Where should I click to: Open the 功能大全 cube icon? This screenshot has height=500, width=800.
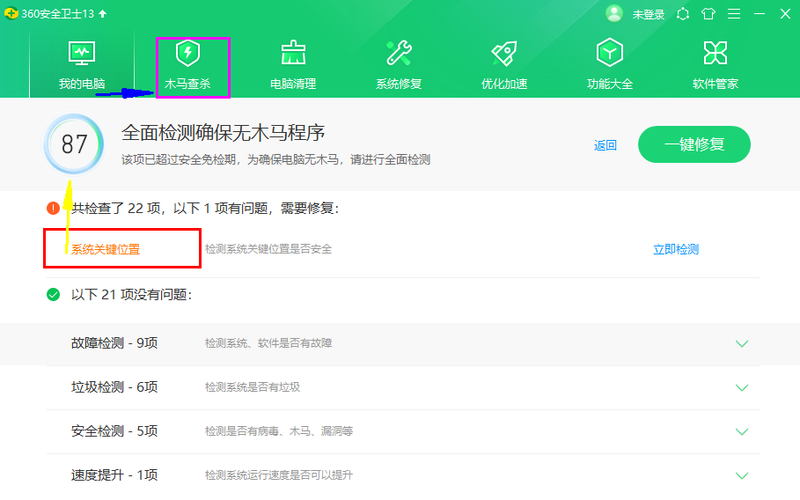point(610,53)
